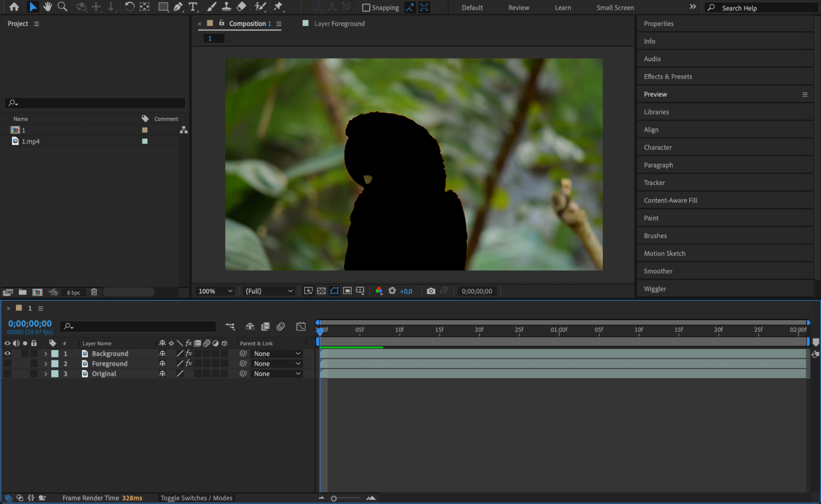The image size is (821, 504).
Task: Hide the Background layer with eye toggle
Action: [7, 353]
